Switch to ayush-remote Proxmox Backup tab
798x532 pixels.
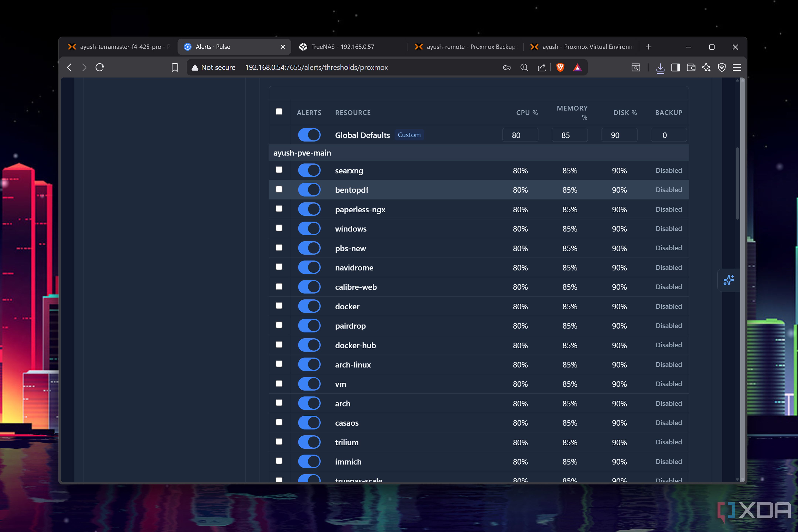465,47
